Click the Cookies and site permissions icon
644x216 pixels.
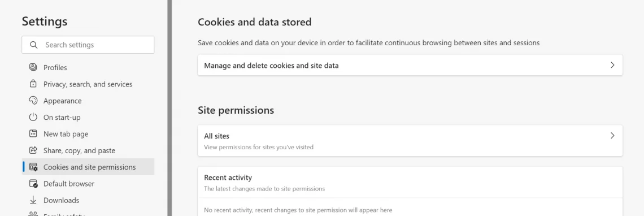pos(33,167)
